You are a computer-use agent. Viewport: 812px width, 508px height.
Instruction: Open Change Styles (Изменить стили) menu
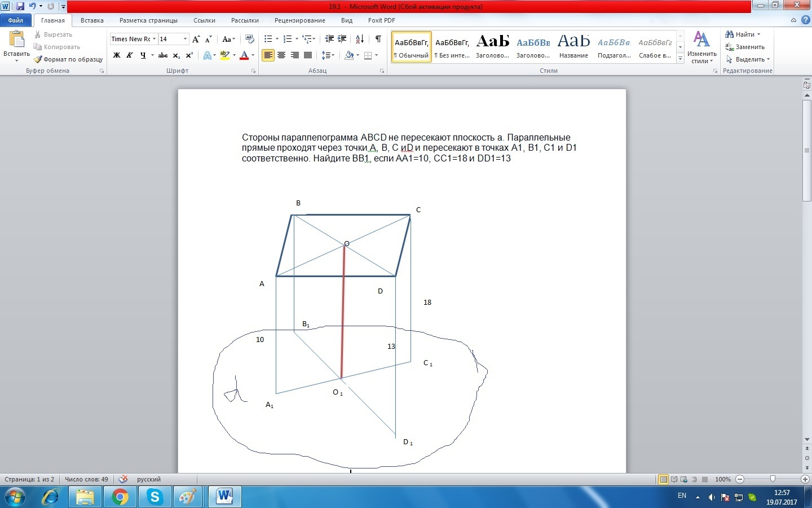pos(702,47)
